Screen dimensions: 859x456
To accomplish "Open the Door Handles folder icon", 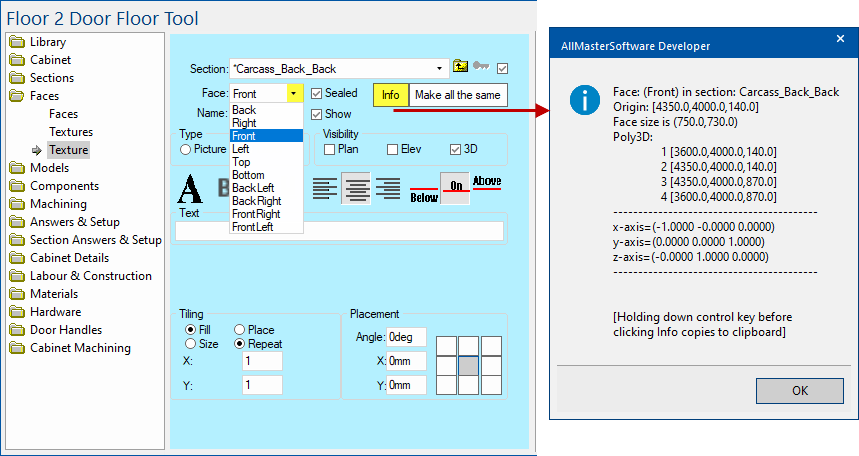I will 18,330.
